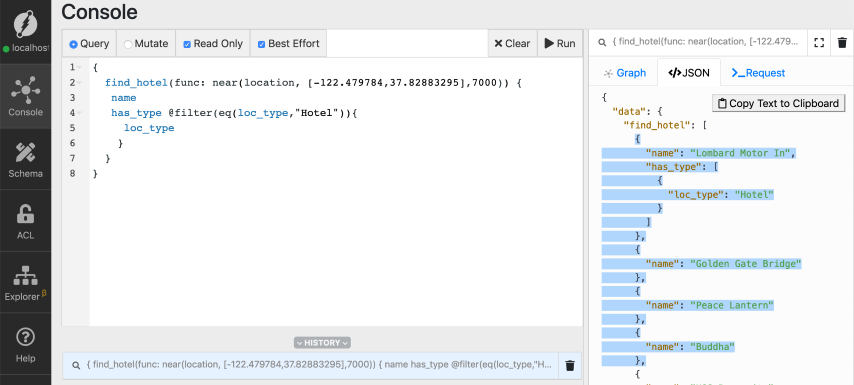Copy Text to Clipboard

point(778,103)
